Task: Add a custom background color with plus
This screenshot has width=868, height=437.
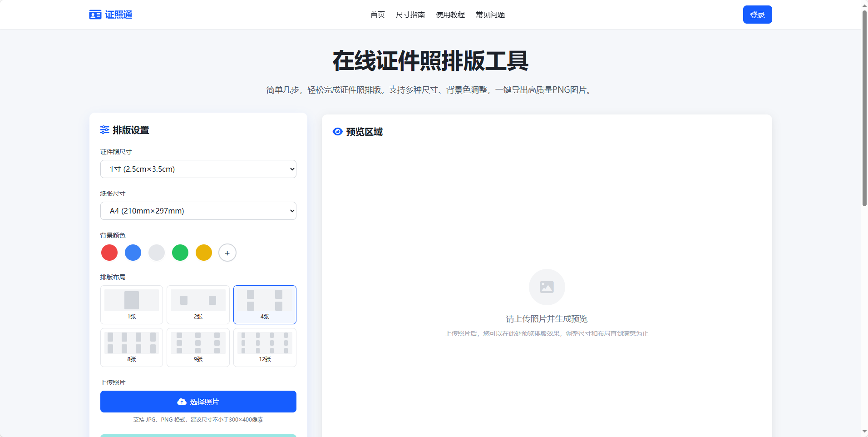Action: 227,253
